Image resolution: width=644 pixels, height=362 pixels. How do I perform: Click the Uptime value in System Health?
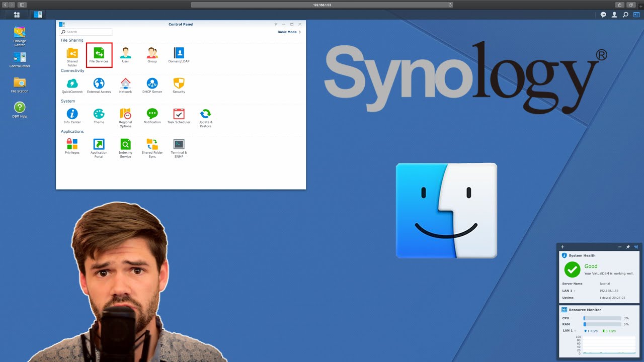click(612, 298)
